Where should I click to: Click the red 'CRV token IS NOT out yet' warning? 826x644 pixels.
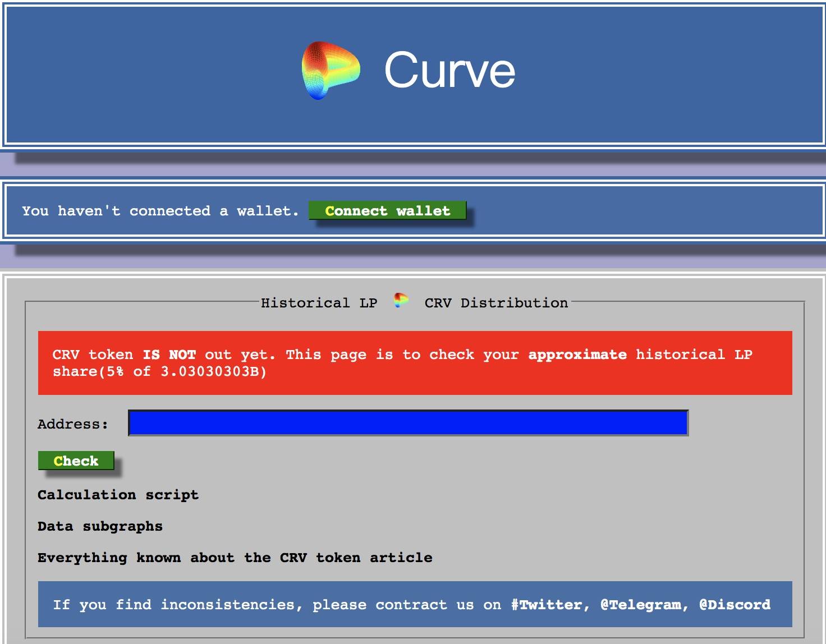(415, 363)
